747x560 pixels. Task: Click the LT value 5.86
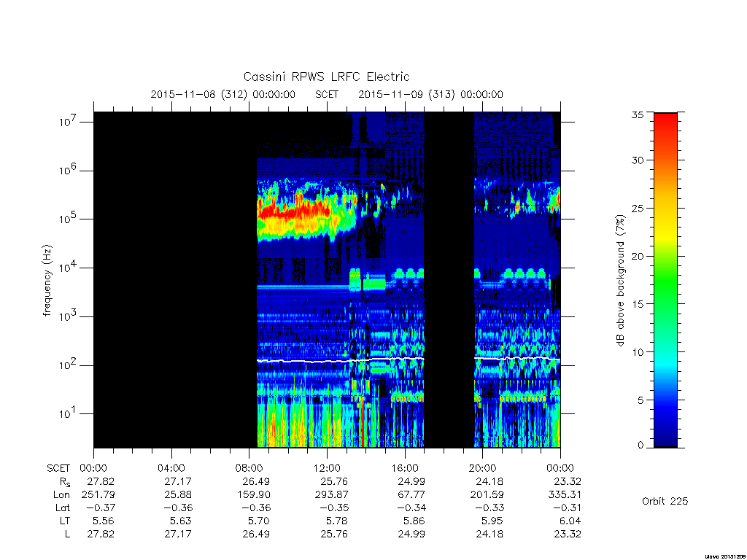(414, 521)
